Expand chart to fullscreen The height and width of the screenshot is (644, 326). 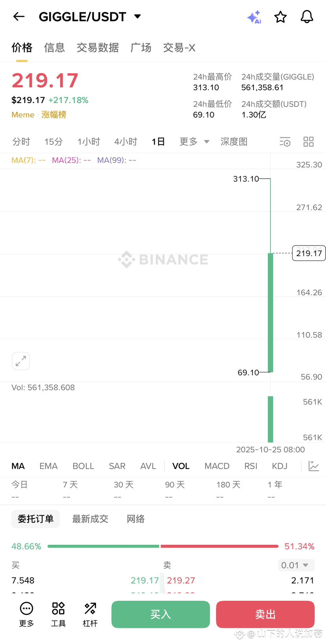(x=21, y=361)
